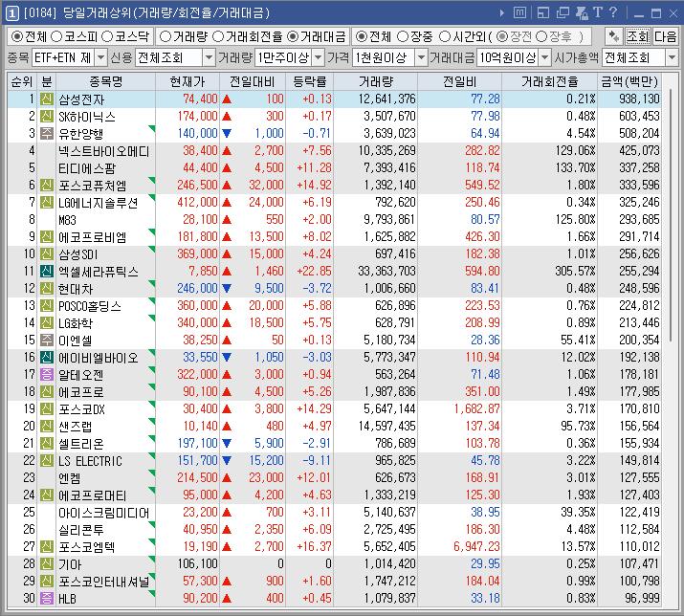
Task: Open font settings with the T icon
Action: click(x=598, y=12)
